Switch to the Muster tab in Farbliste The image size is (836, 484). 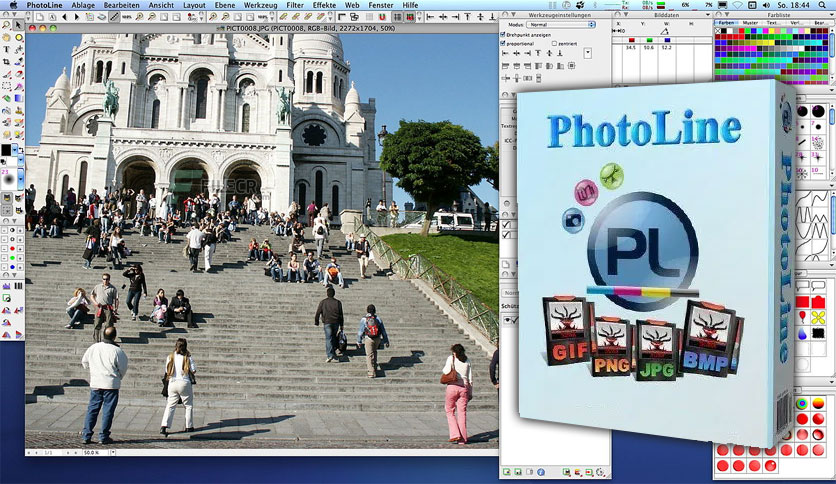pyautogui.click(x=750, y=23)
